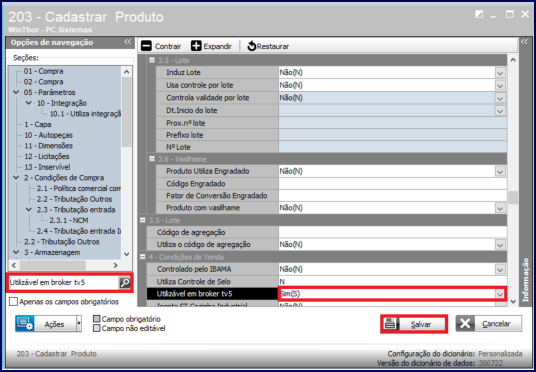The width and height of the screenshot is (536, 372).
Task: Open Controla validade por lote dropdown
Action: [x=500, y=98]
